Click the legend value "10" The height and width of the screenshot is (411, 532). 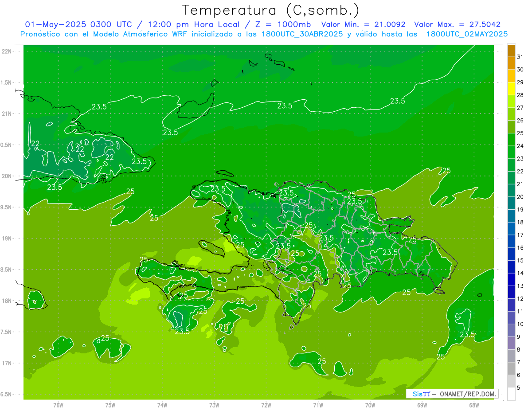520,324
